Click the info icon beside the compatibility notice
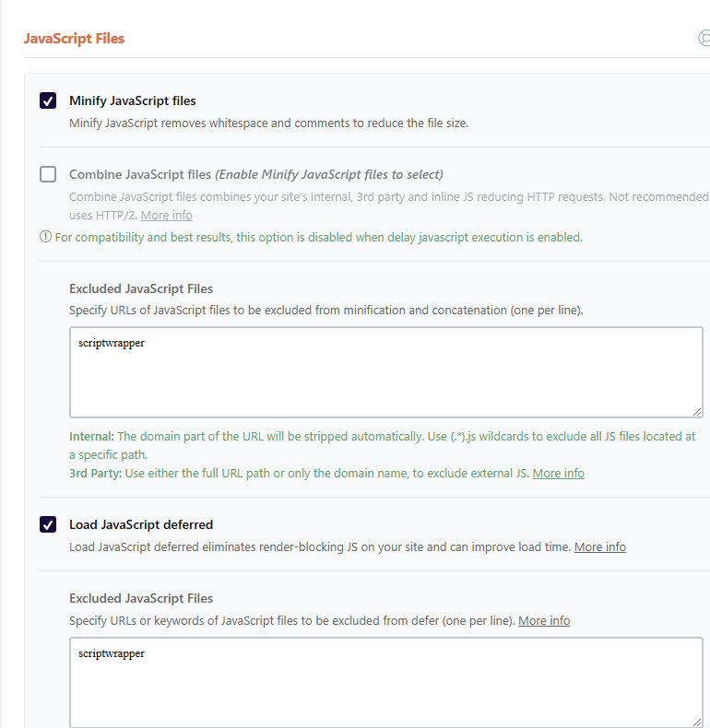Viewport: 710px width, 728px height. (45, 237)
